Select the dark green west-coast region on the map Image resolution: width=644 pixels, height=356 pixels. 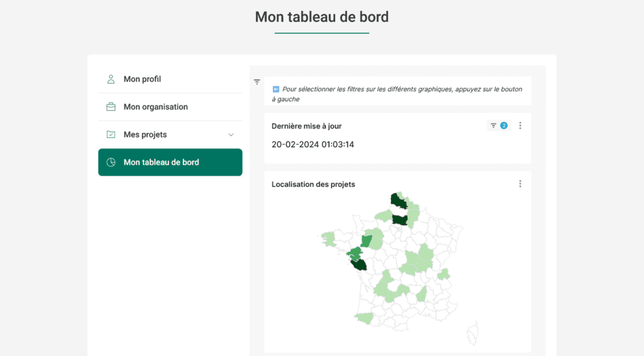[x=360, y=264]
